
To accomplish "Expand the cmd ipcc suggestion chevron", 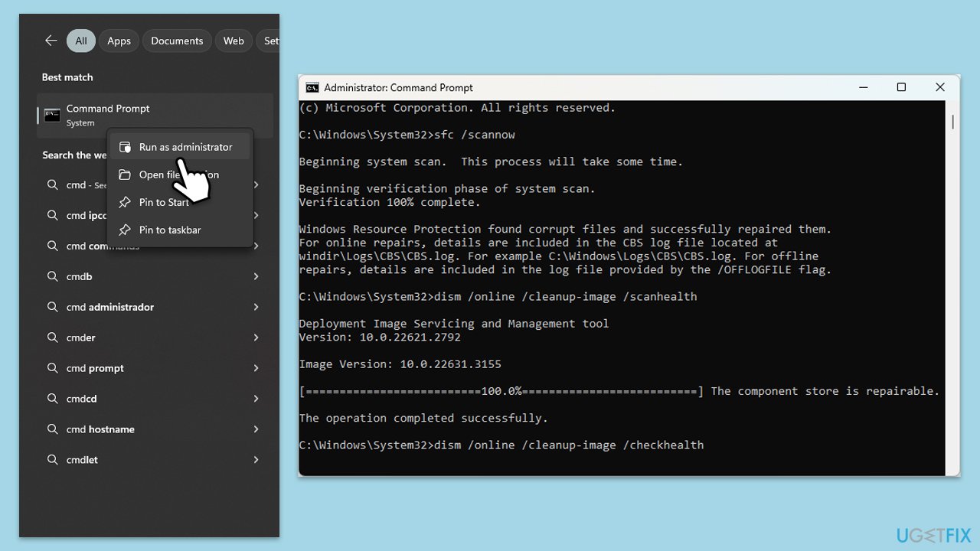I will point(256,215).
